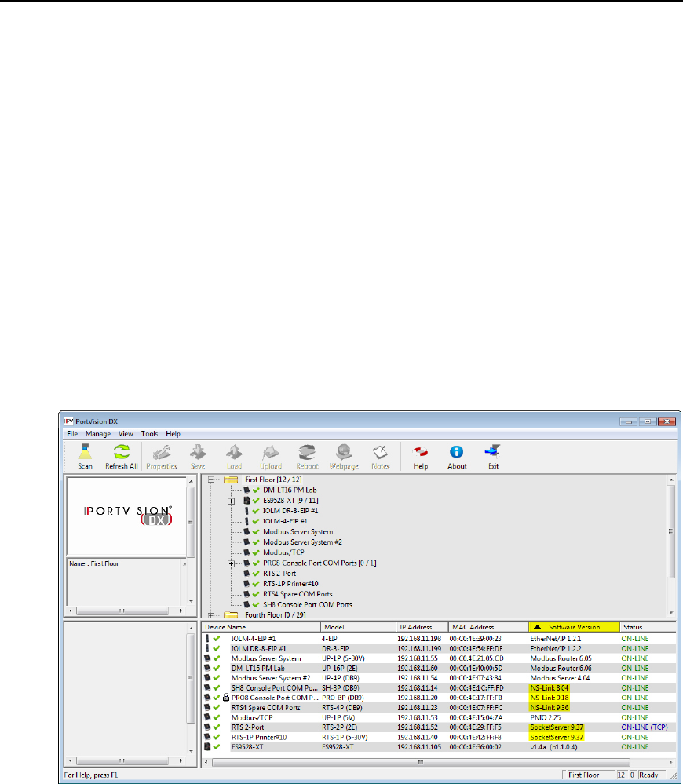Select SH8 Console Port COM Ports in tree
Viewport: 683px width, 784px height.
click(308, 604)
